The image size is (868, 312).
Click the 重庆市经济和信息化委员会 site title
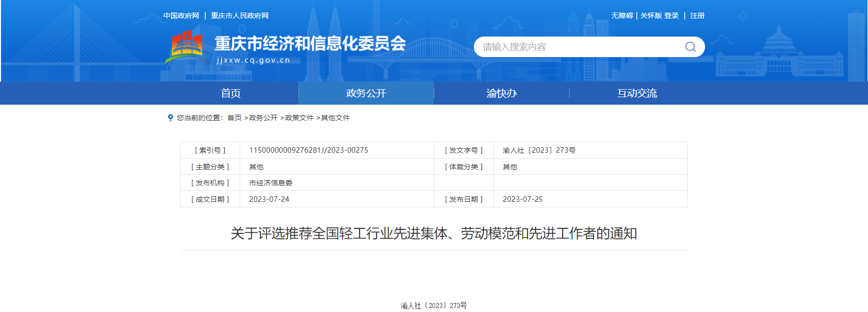(310, 44)
